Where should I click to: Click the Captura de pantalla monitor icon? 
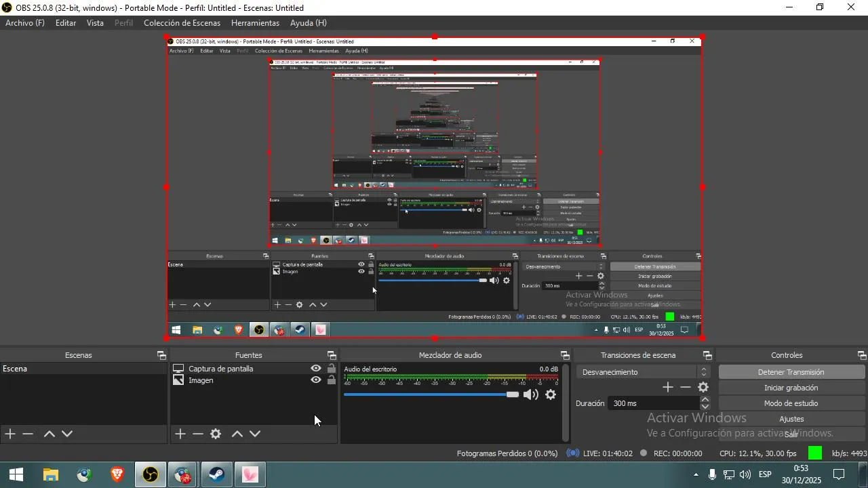tap(178, 369)
